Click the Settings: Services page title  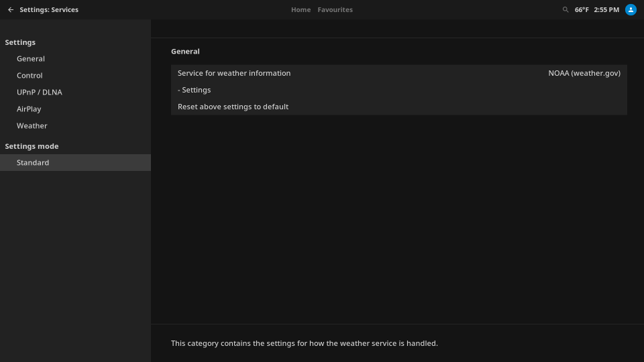coord(49,10)
